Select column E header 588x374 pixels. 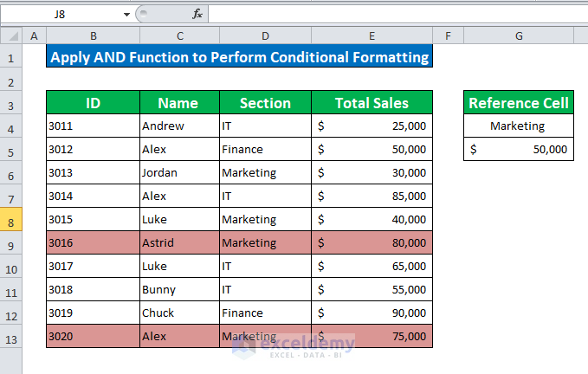coord(372,35)
